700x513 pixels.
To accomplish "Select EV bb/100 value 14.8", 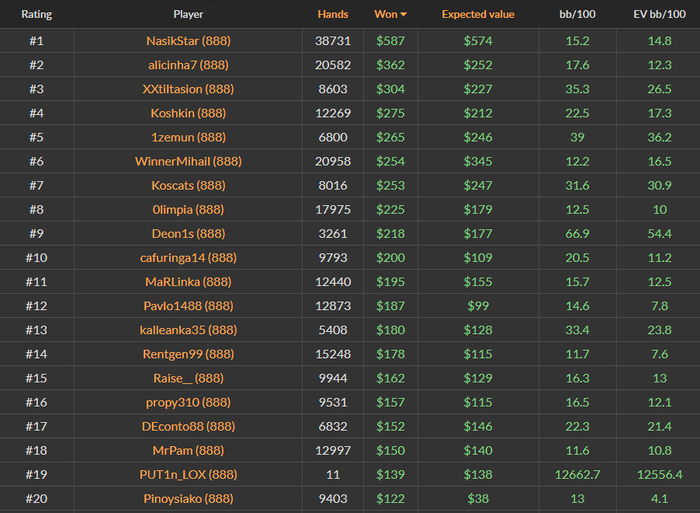I will tap(659, 41).
